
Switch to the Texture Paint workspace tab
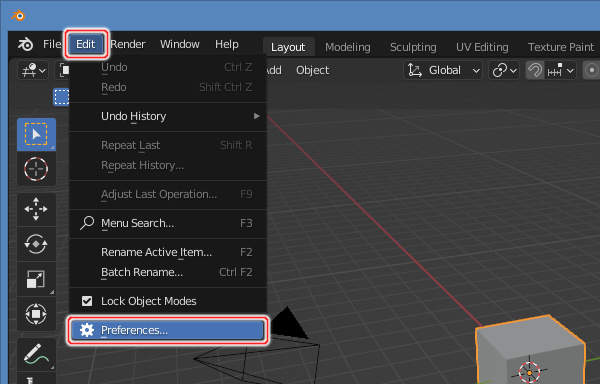pos(561,47)
